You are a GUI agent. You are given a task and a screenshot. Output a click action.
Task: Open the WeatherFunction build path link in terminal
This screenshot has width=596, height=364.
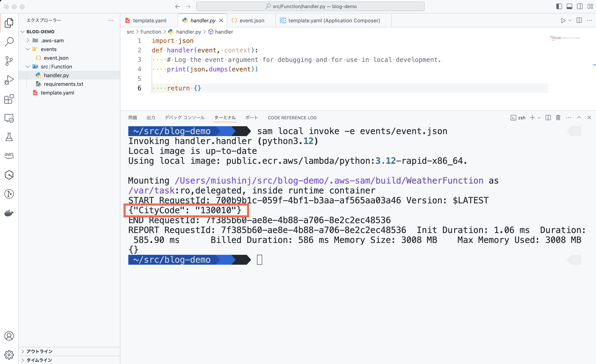pyautogui.click(x=329, y=181)
